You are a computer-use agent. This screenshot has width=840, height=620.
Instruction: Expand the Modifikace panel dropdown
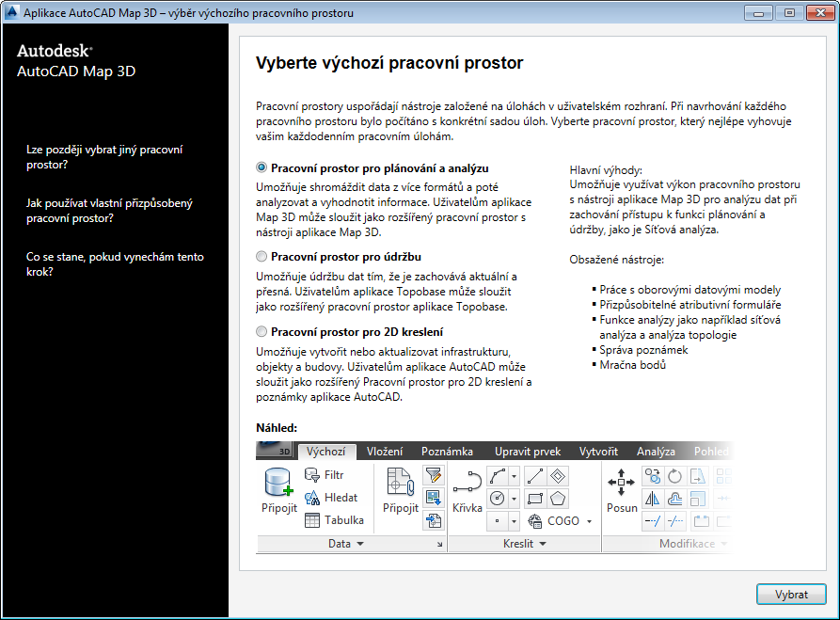coord(723,544)
